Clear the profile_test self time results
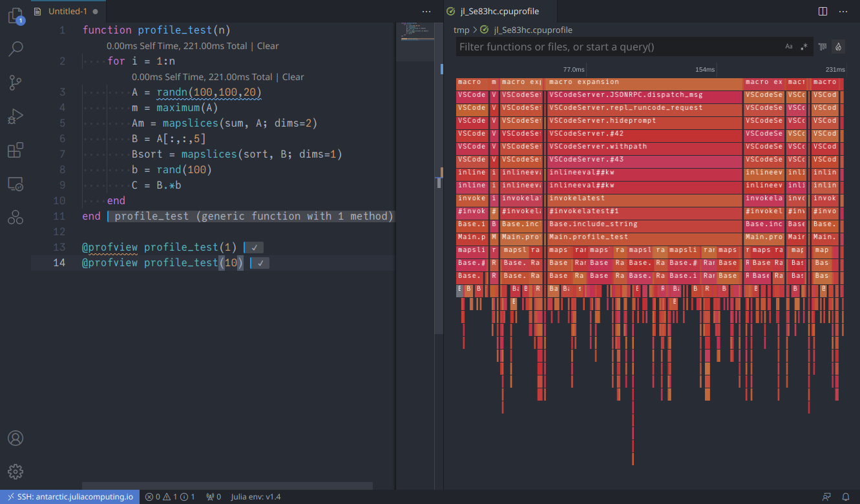The height and width of the screenshot is (504, 860). (267, 46)
